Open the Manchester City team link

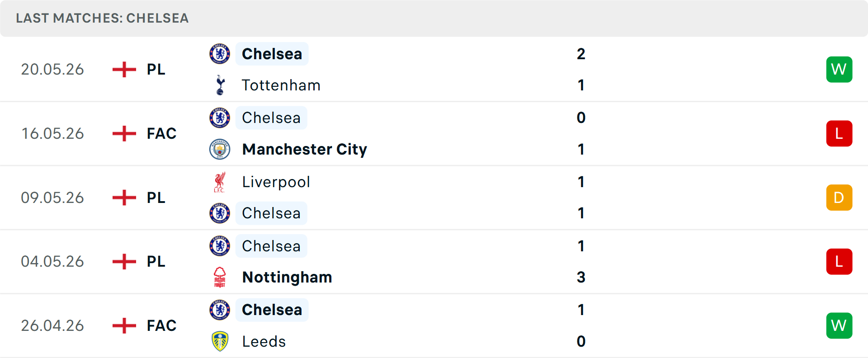[305, 149]
